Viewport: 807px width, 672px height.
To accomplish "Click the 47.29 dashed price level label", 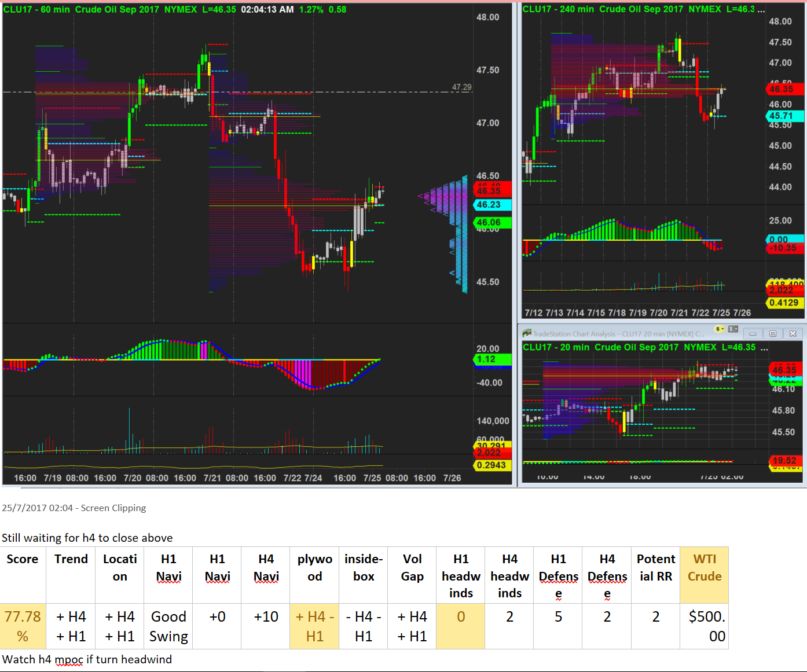I will coord(461,87).
